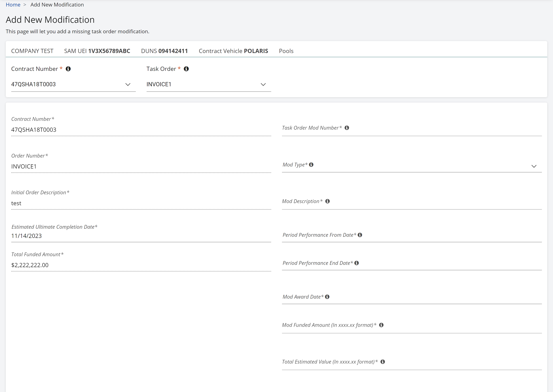Click the Add New Modification breadcrumb
553x392 pixels.
click(x=57, y=5)
